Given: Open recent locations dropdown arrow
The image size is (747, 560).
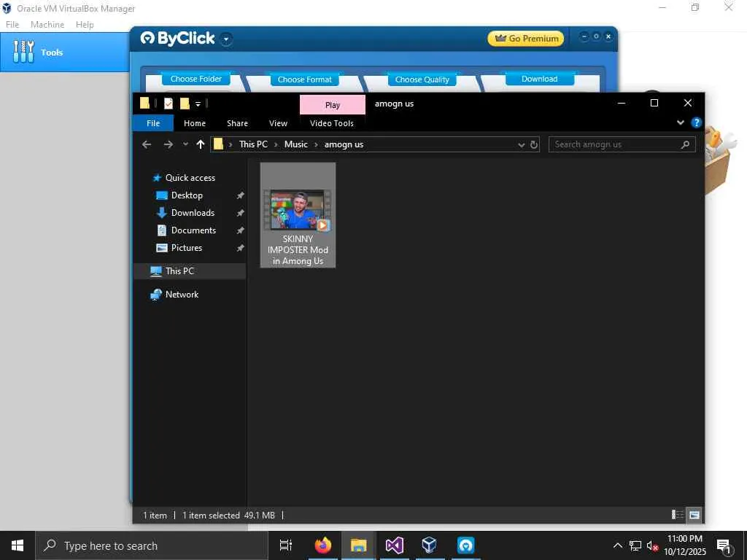Looking at the screenshot, I should point(185,144).
